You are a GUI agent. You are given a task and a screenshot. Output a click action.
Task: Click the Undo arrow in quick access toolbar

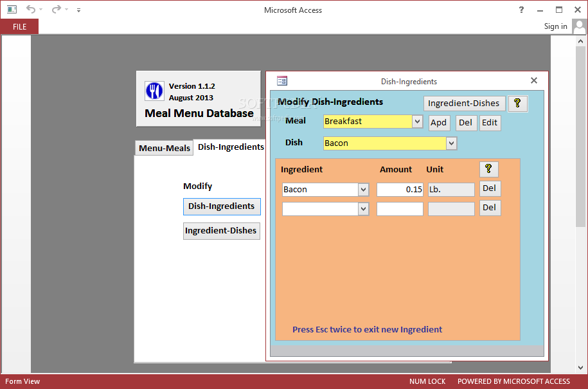click(x=31, y=10)
